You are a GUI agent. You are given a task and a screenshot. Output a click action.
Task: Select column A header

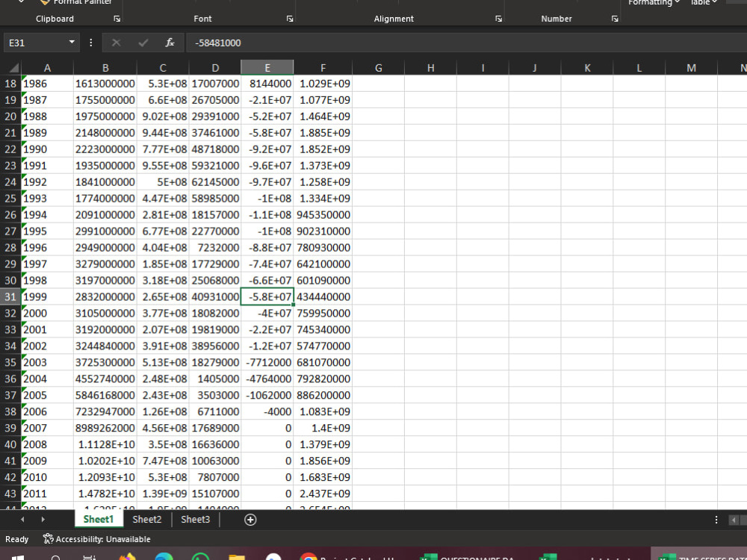pyautogui.click(x=47, y=68)
